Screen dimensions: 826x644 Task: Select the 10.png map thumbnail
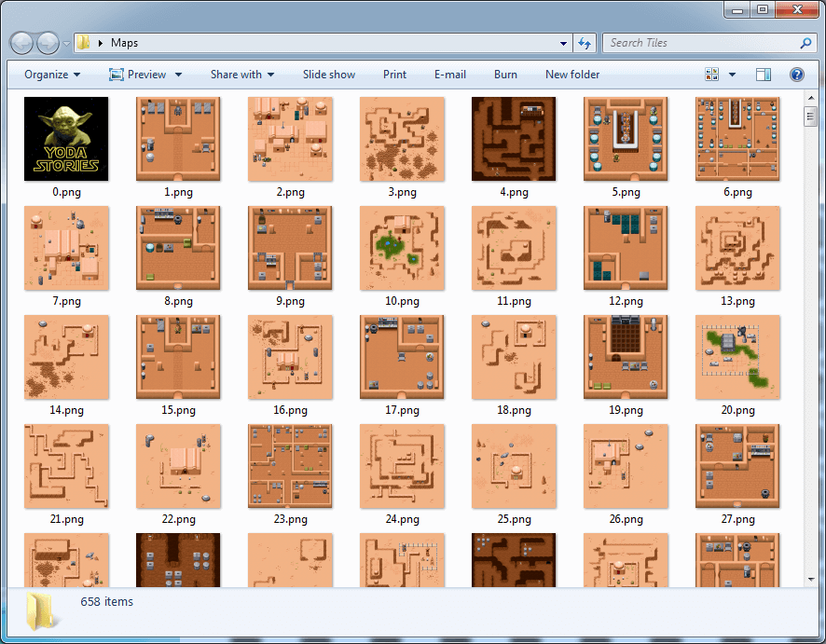click(402, 248)
